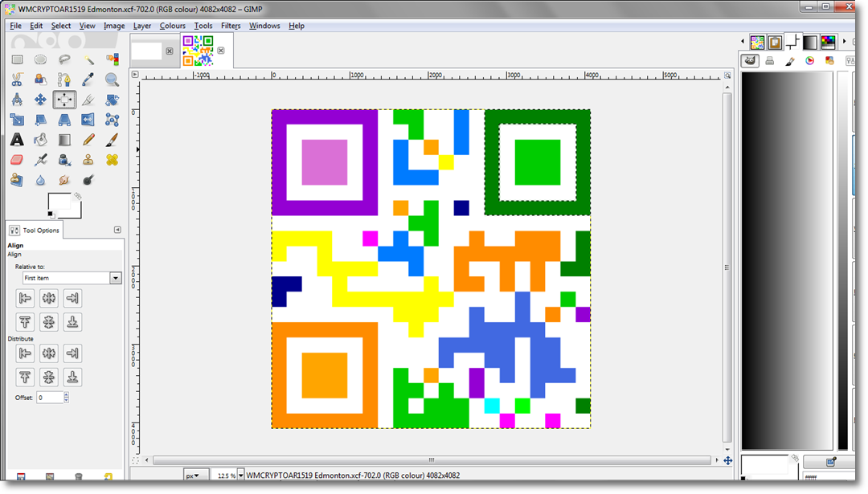Switch to the QR code image tab

point(199,51)
